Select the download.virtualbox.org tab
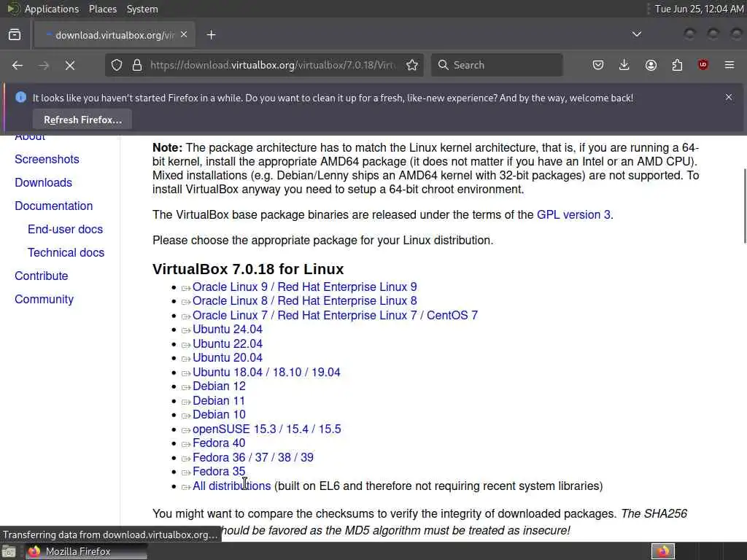 (x=115, y=35)
